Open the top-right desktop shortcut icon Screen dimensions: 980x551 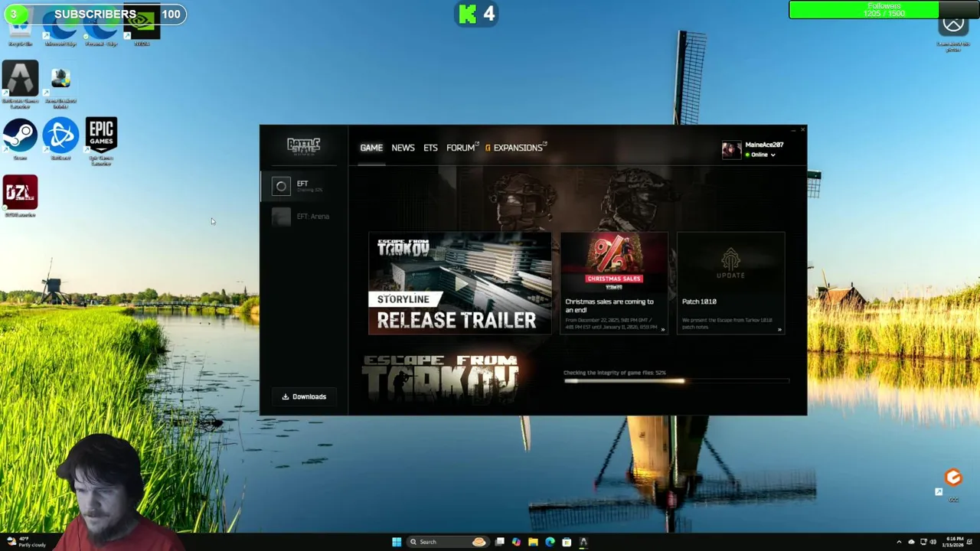point(953,31)
